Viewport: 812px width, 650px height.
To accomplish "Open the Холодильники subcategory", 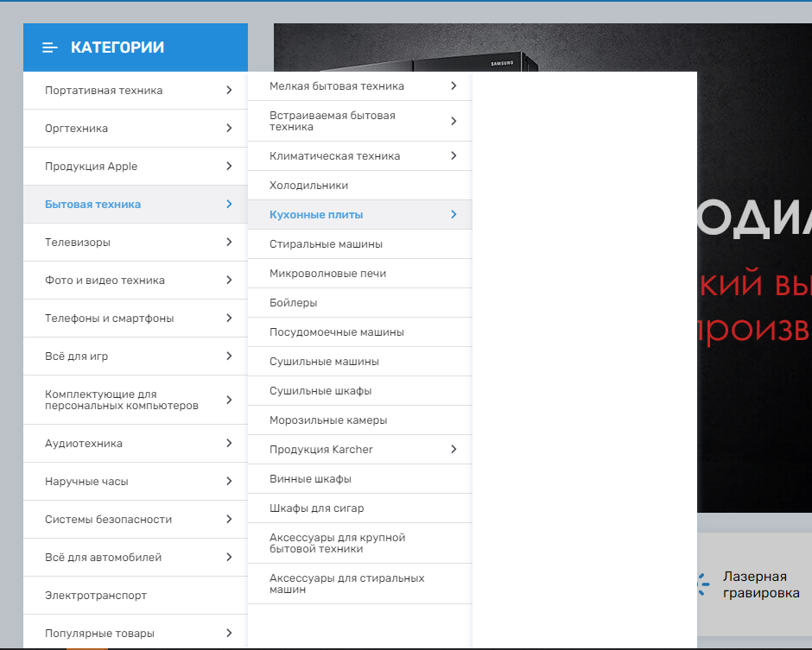I will point(308,186).
